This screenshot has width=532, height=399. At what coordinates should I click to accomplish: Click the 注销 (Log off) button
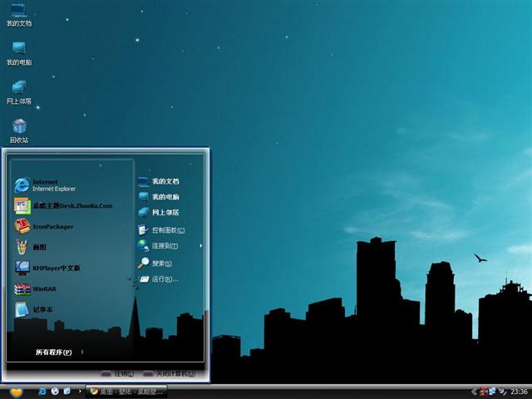(118, 374)
